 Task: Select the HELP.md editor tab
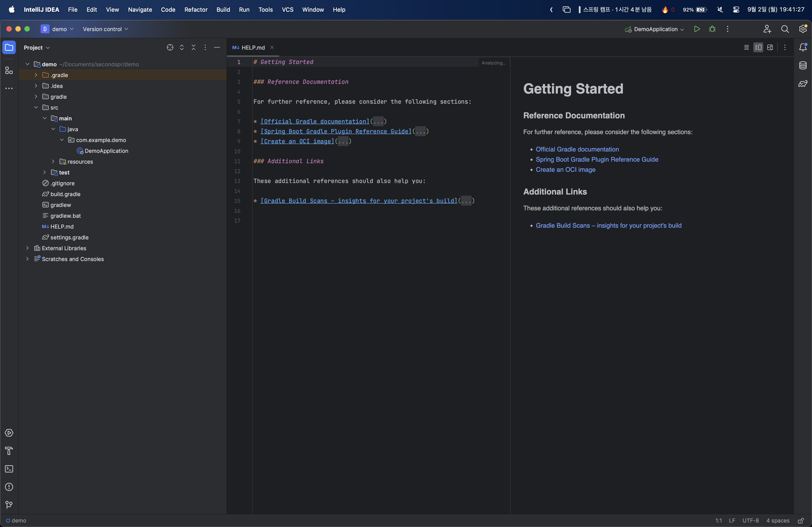point(252,47)
